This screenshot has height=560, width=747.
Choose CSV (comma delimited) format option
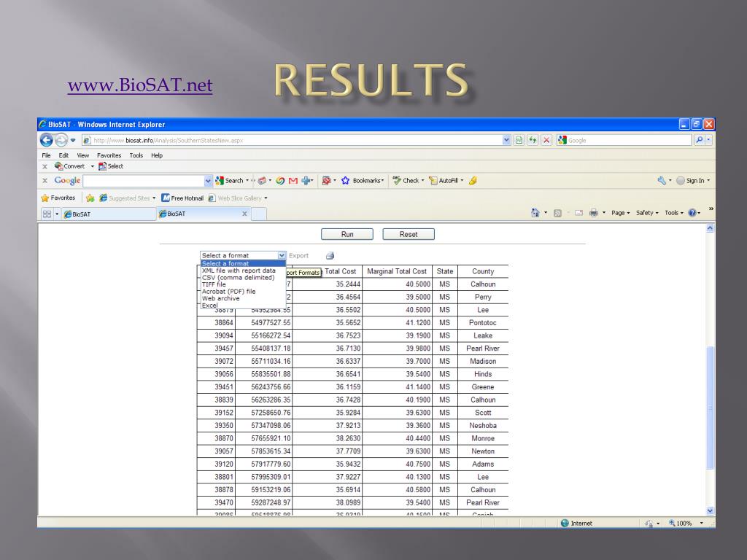239,278
